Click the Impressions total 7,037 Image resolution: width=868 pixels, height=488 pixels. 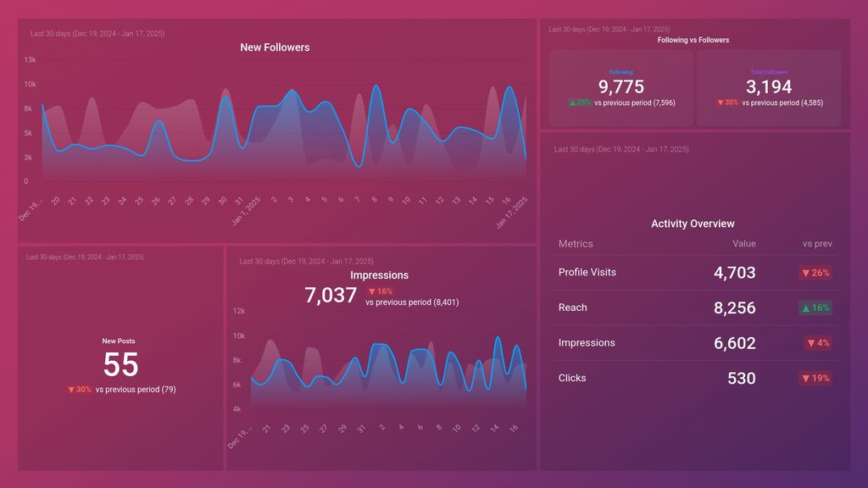pos(331,295)
